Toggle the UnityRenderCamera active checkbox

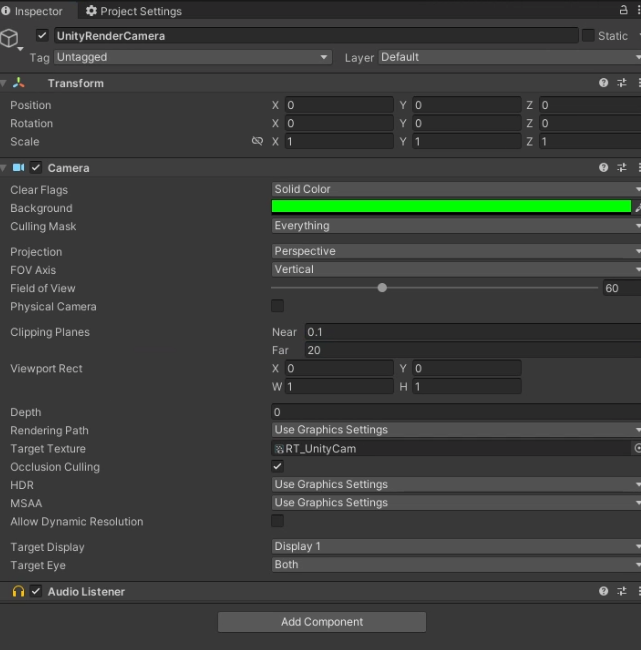[x=42, y=35]
